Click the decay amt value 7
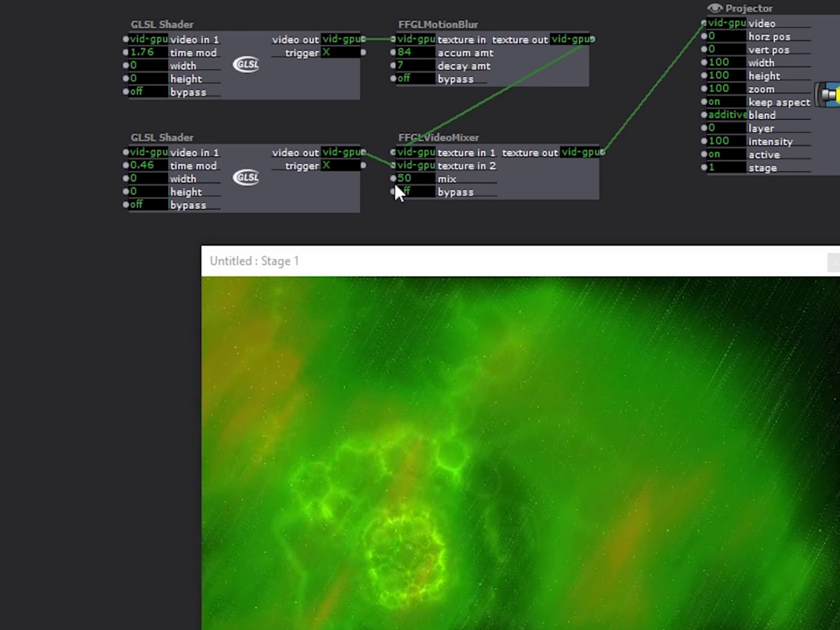This screenshot has width=840, height=630. tap(414, 66)
